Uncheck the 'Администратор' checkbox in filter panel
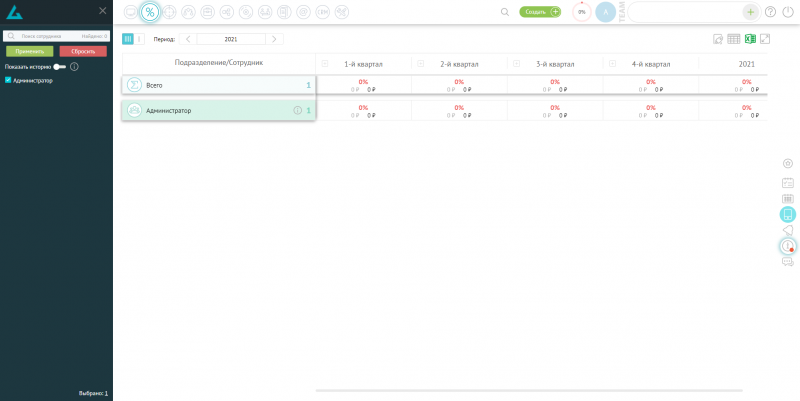800x401 pixels. coord(8,80)
